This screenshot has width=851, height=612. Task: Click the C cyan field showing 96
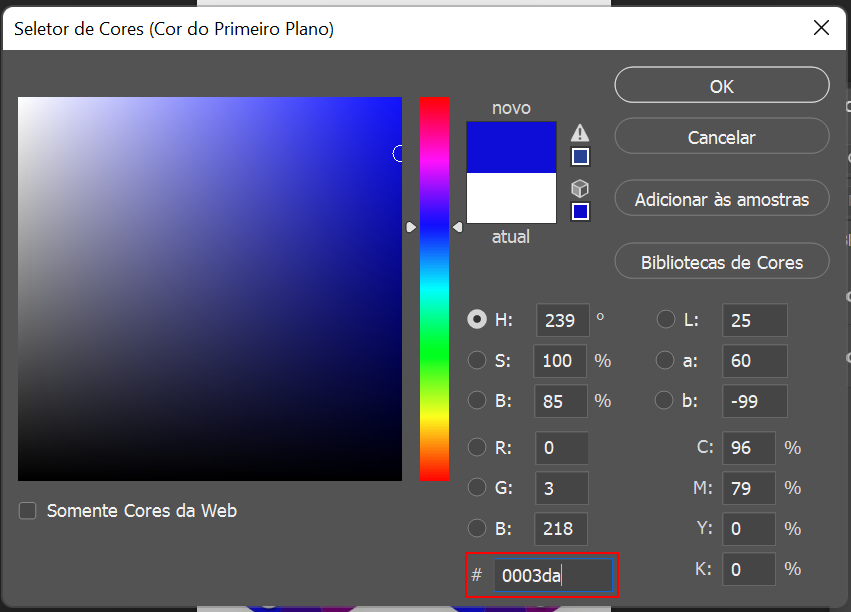(x=754, y=448)
